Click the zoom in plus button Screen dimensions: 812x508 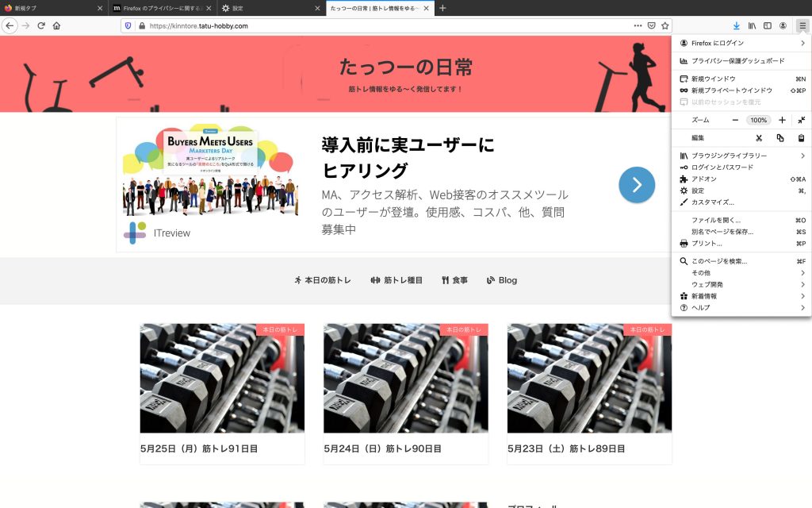pos(782,120)
